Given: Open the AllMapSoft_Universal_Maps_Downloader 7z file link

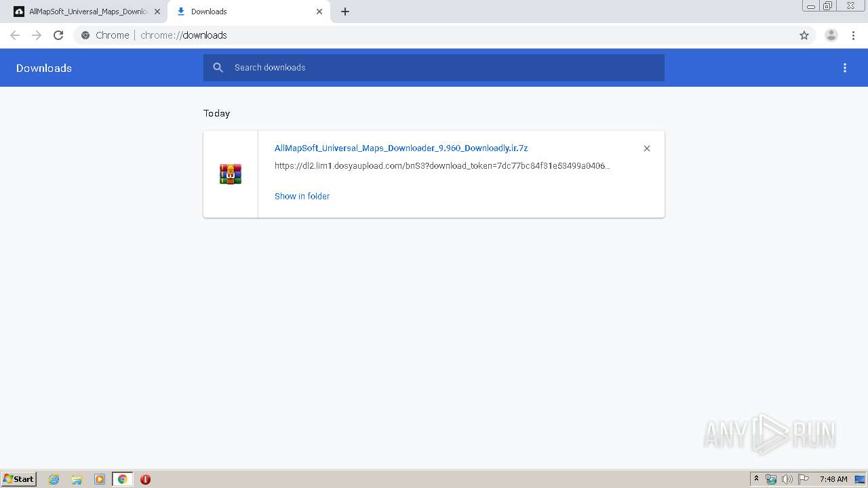Looking at the screenshot, I should pos(401,148).
